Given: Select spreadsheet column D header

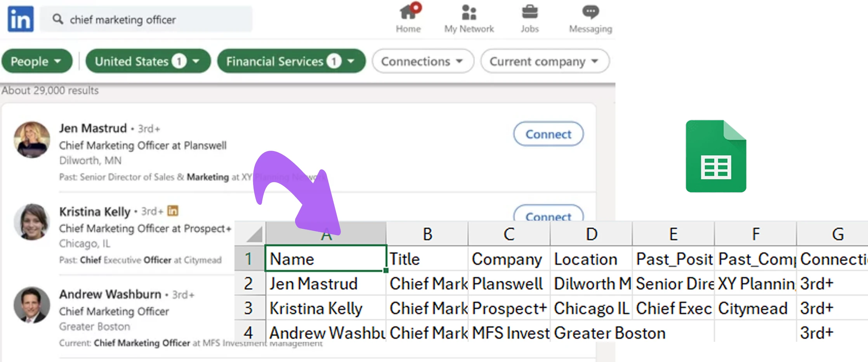Looking at the screenshot, I should 591,234.
